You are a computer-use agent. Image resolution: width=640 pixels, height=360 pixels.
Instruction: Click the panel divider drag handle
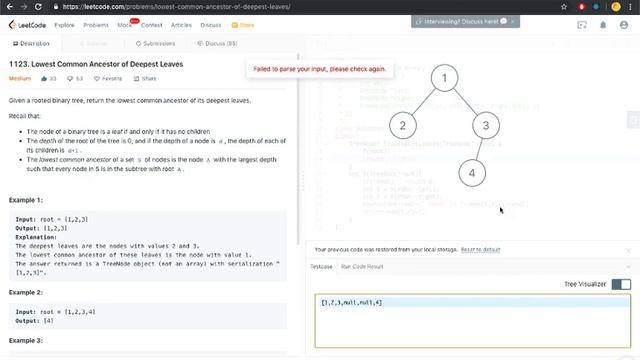tap(302, 181)
